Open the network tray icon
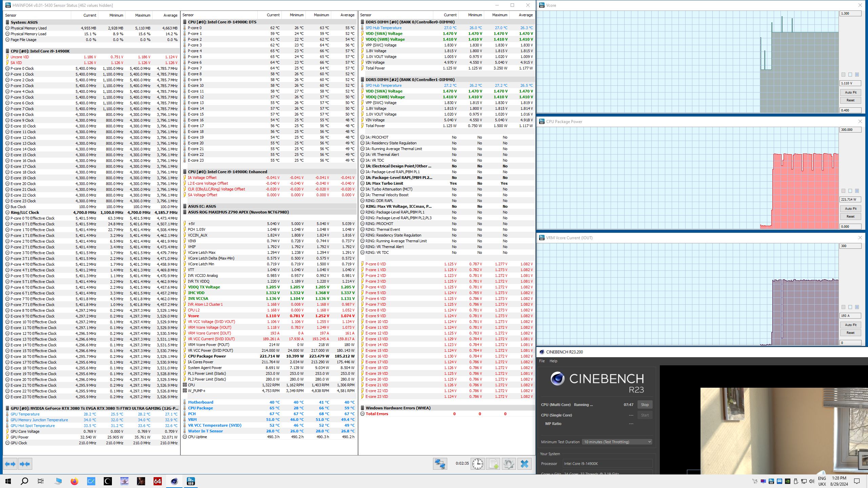This screenshot has width=868, height=488. 804,481
